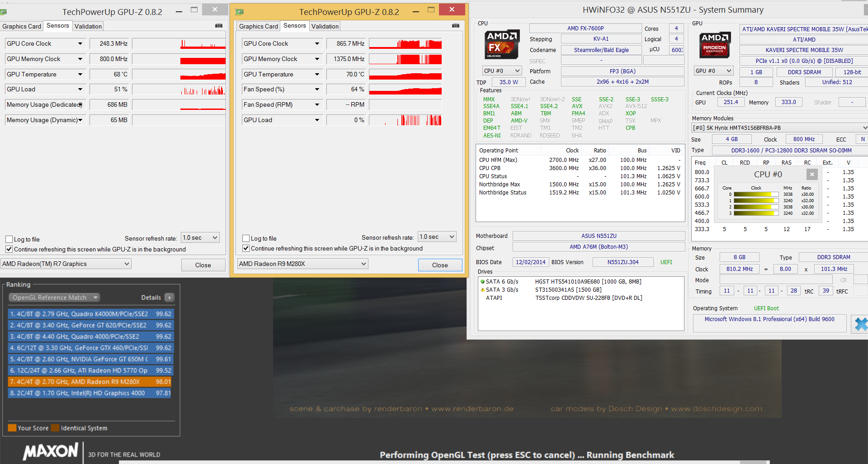Click the Identical System legend swatch
This screenshot has height=464, width=868.
(55, 428)
